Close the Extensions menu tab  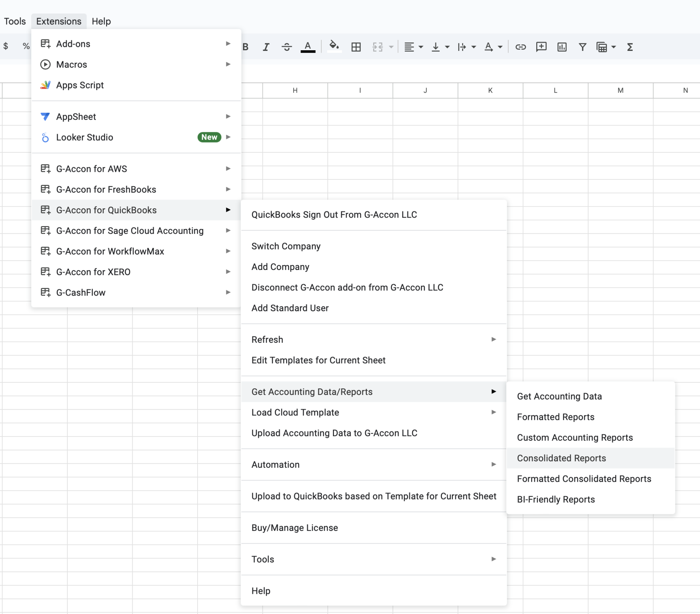tap(59, 21)
